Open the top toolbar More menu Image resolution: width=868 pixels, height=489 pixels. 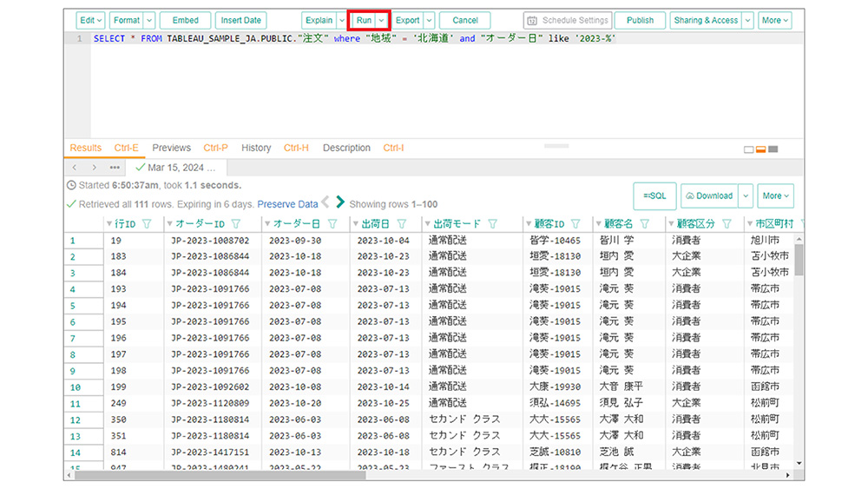coord(775,21)
